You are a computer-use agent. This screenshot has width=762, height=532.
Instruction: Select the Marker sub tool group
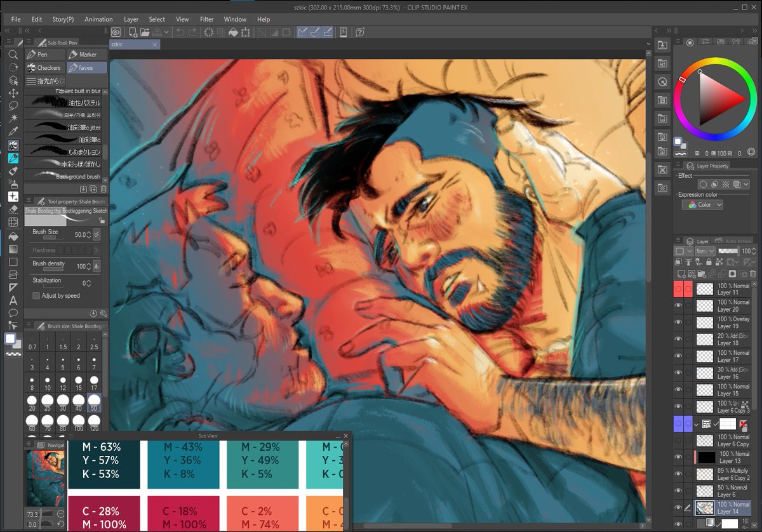pos(87,55)
